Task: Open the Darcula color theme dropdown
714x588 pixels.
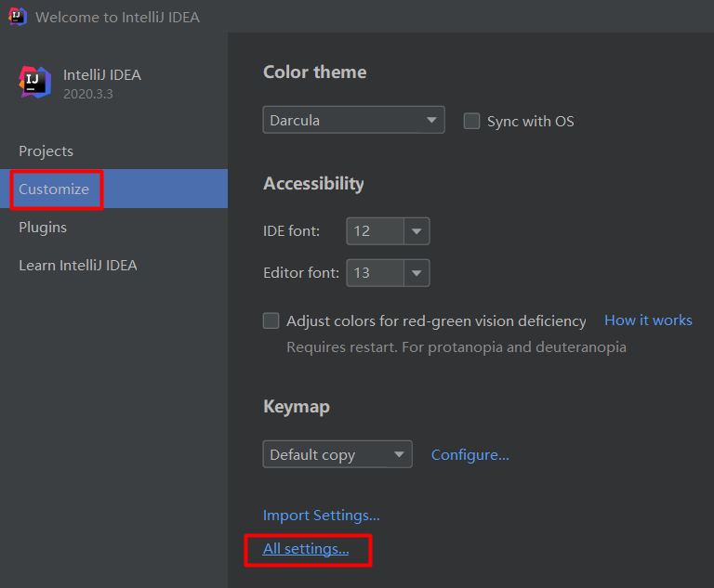Action: tap(354, 120)
